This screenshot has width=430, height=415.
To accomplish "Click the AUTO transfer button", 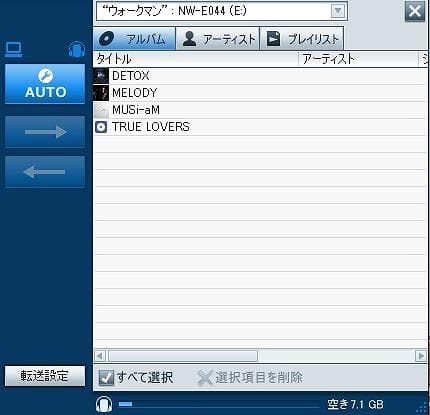I will (45, 84).
